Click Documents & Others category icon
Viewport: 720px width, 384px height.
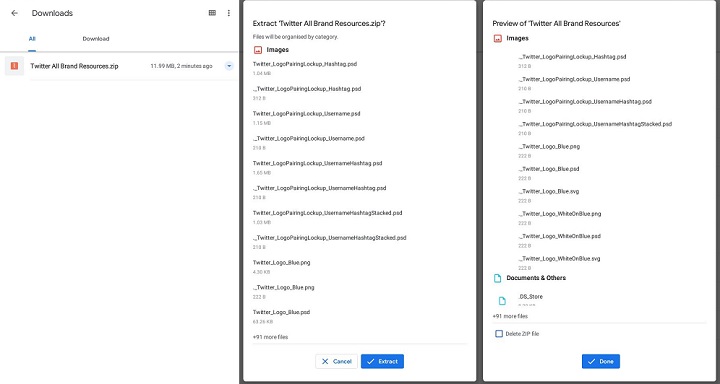coord(497,278)
